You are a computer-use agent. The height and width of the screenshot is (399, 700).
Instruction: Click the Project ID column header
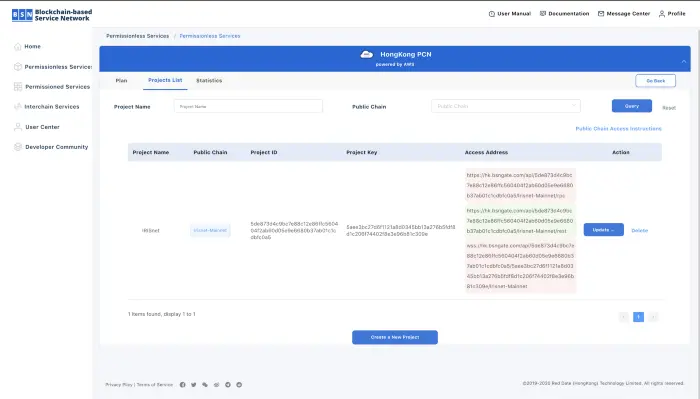click(264, 153)
